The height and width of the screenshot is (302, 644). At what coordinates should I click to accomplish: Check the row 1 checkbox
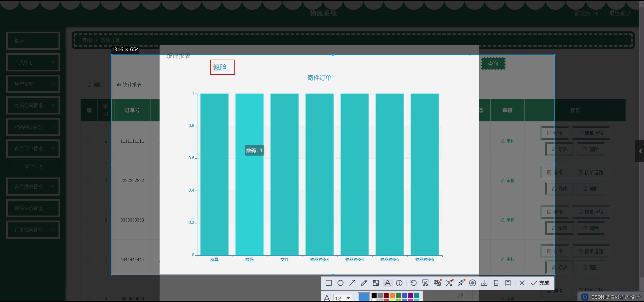88,141
